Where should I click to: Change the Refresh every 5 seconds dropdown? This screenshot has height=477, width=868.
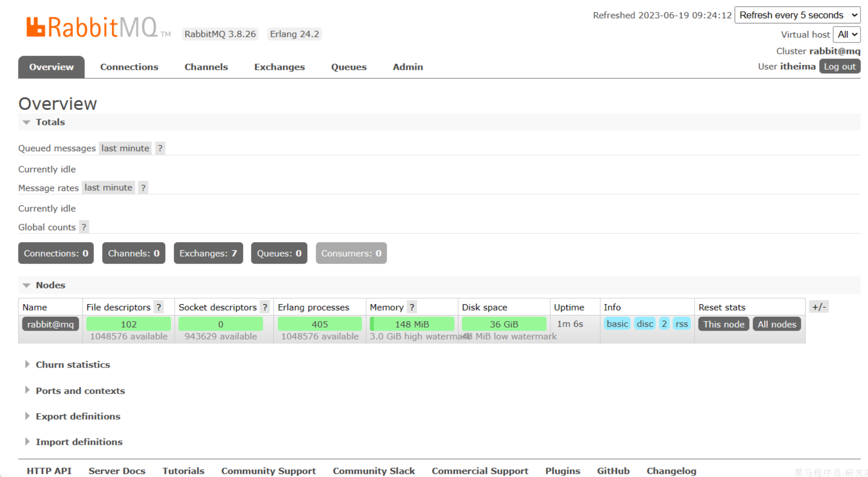point(797,15)
